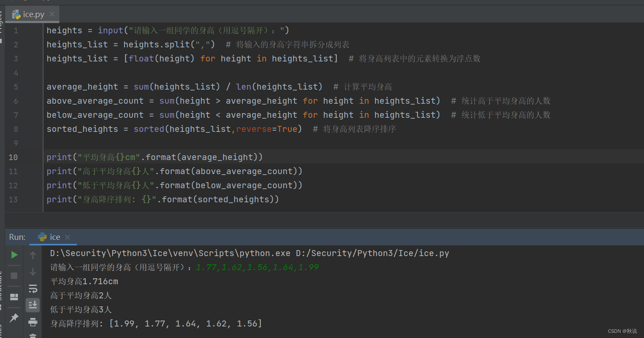Toggle soft-wrap in the Run console
The image size is (644, 338).
(x=33, y=288)
